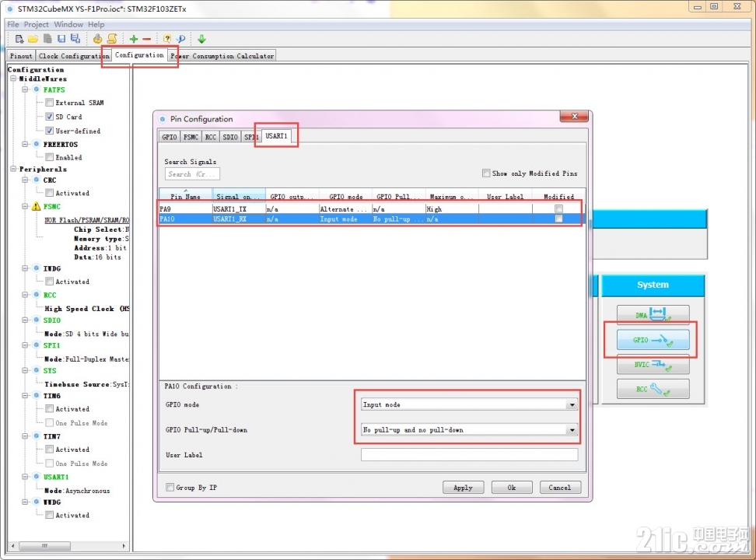Click the red minus toolbar icon
The image size is (756, 560).
(147, 39)
